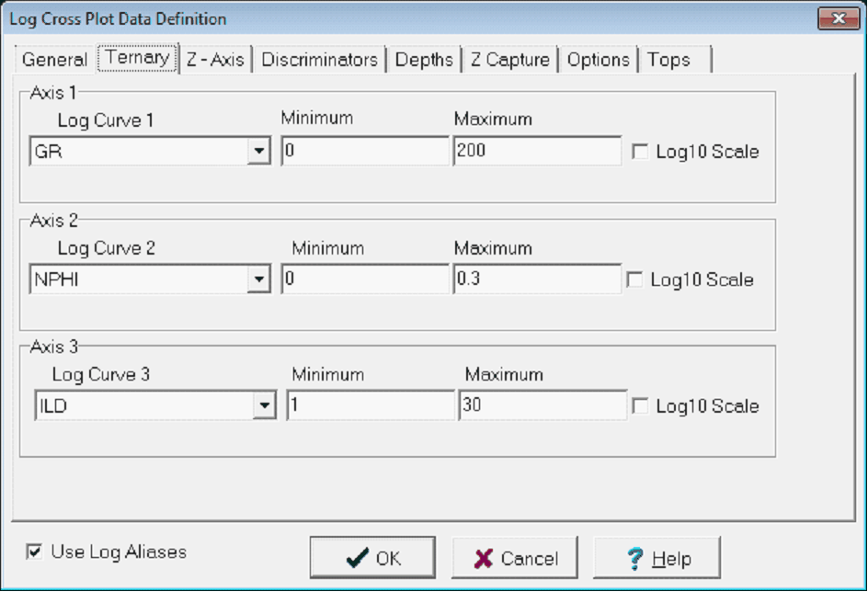Select the Z - Axis tab
Screen dimensions: 868x592
coord(215,59)
